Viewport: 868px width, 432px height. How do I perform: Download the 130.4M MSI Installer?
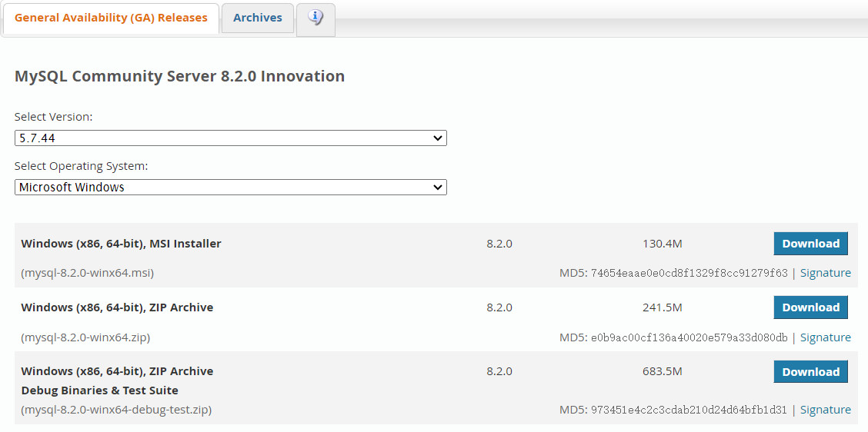pyautogui.click(x=810, y=244)
